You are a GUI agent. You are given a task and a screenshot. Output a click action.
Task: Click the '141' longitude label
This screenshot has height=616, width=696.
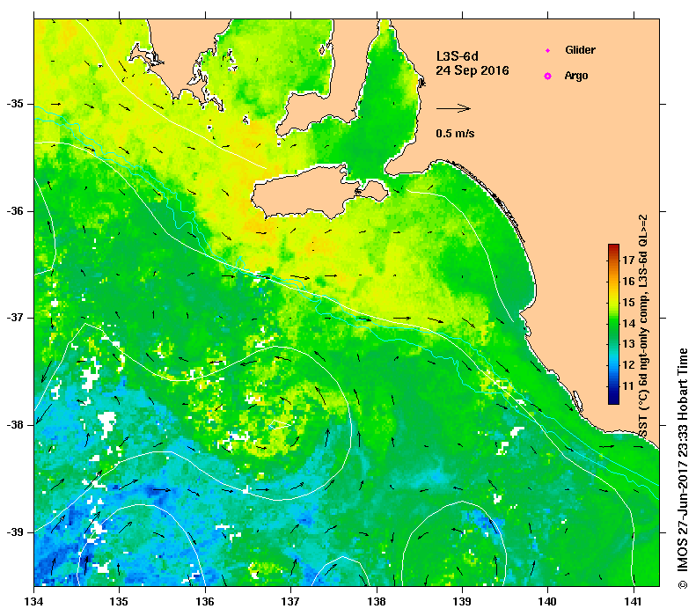[634, 602]
